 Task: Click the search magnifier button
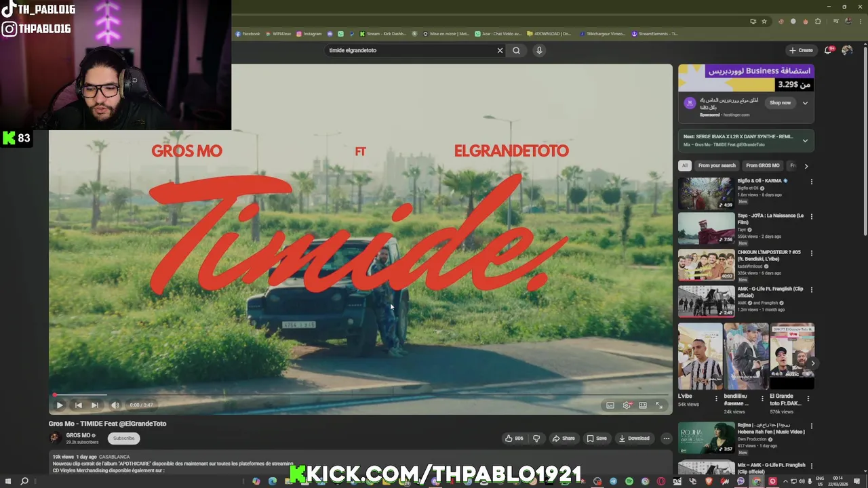pyautogui.click(x=517, y=50)
